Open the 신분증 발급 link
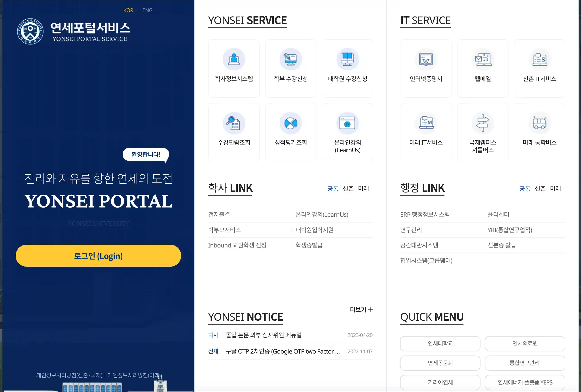 point(502,245)
